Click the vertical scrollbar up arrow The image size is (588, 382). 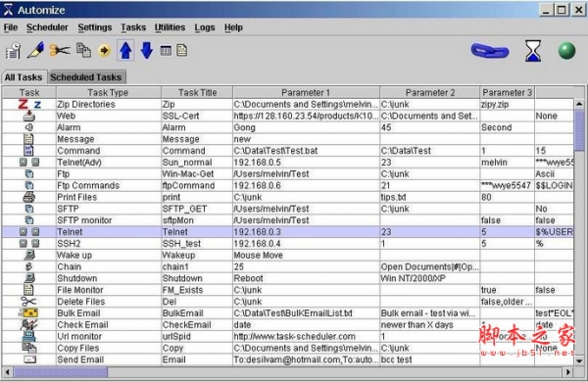coord(579,104)
